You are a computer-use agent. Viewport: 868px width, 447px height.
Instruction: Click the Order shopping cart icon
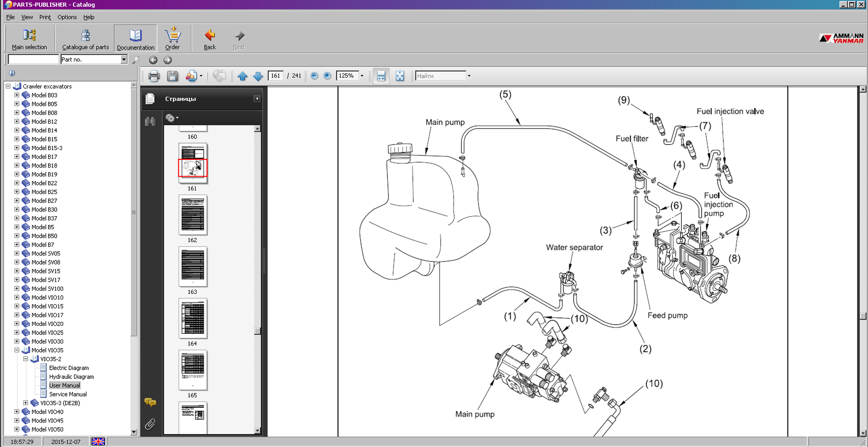[x=172, y=38]
